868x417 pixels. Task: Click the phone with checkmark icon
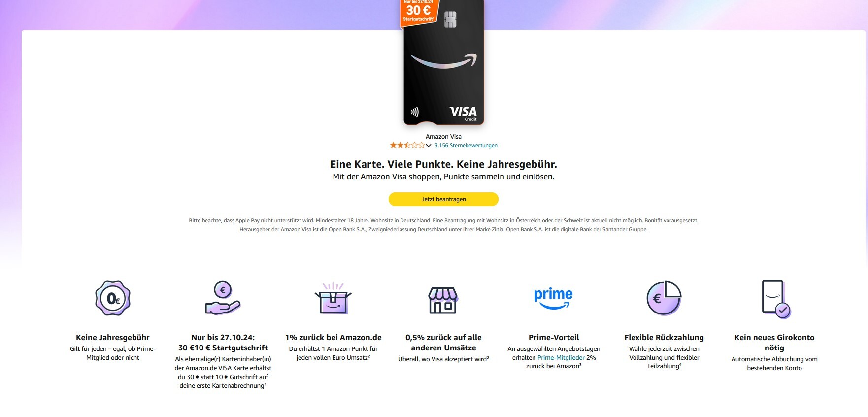[x=775, y=299]
